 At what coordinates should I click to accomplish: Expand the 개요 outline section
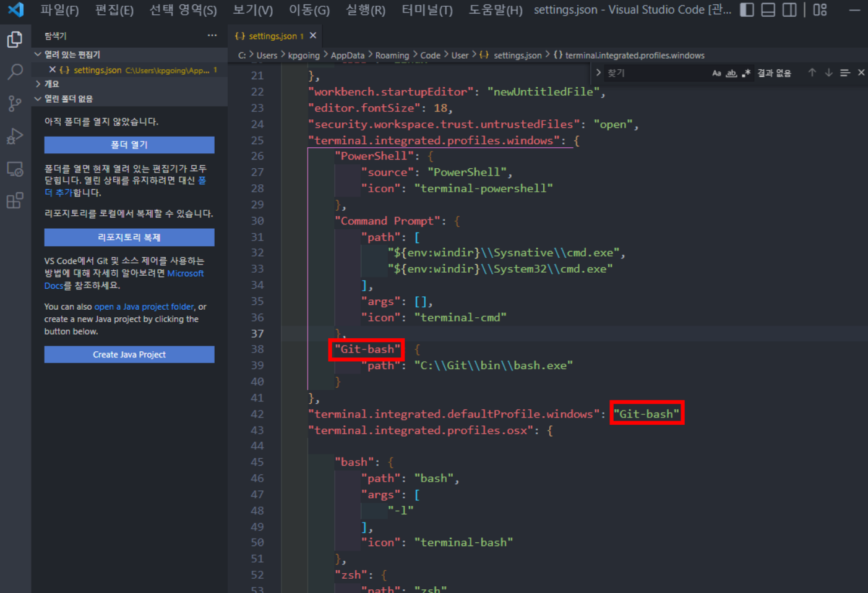click(x=129, y=84)
